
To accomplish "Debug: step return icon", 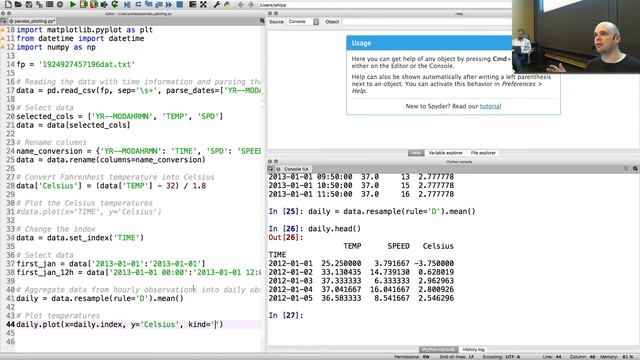I will 159,4.
